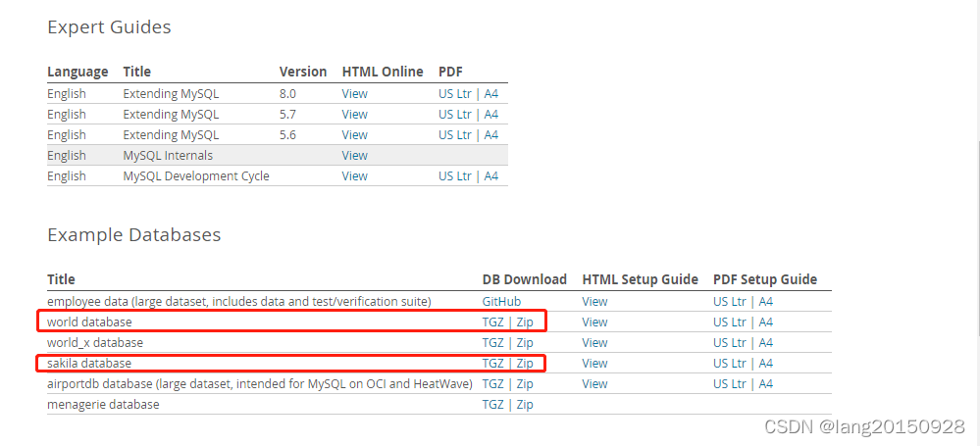The image size is (980, 446).
Task: Click 'sakila database' title text
Action: point(89,365)
